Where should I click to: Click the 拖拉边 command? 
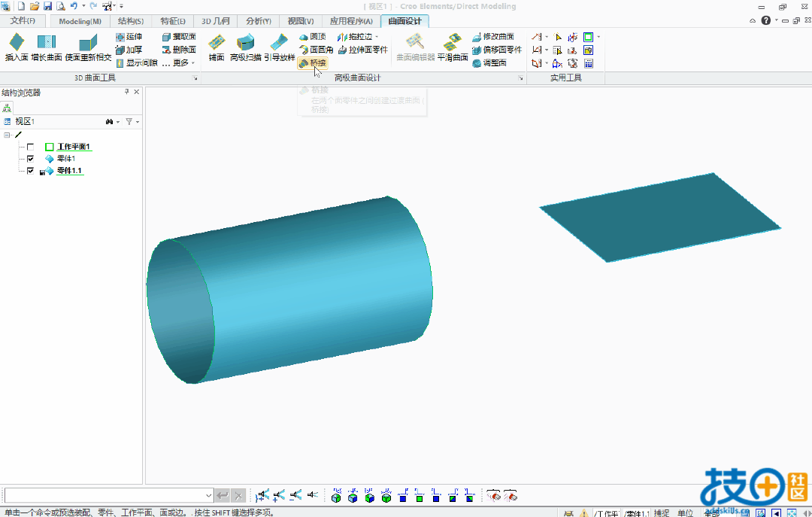coord(355,37)
